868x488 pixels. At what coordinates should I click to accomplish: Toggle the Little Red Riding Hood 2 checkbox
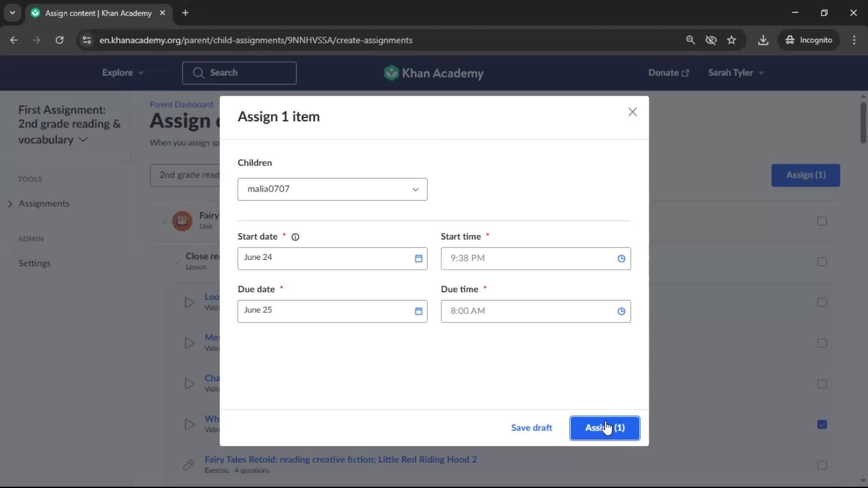coord(822,465)
